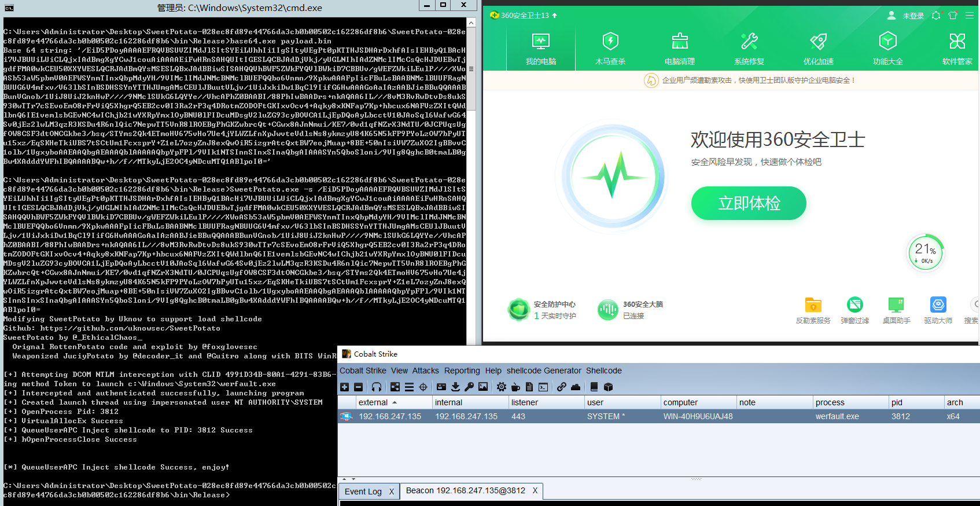Open Listeners with the headphones icon
The image size is (980, 506).
(x=377, y=387)
